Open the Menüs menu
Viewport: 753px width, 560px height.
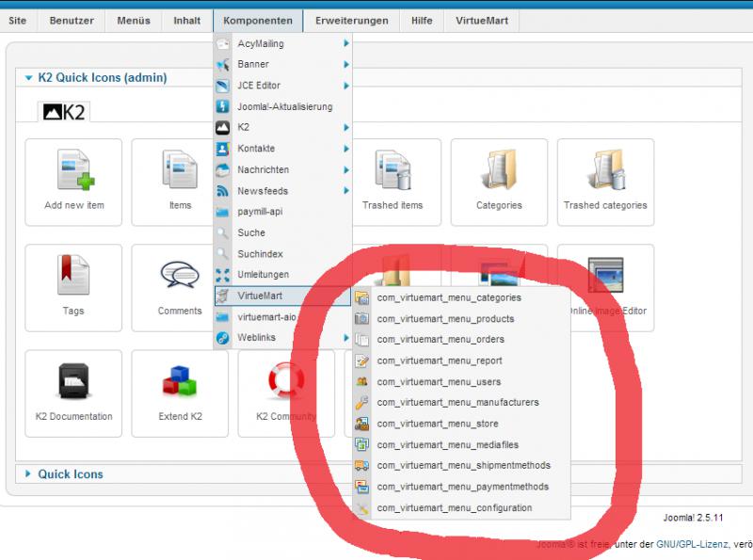(x=134, y=21)
